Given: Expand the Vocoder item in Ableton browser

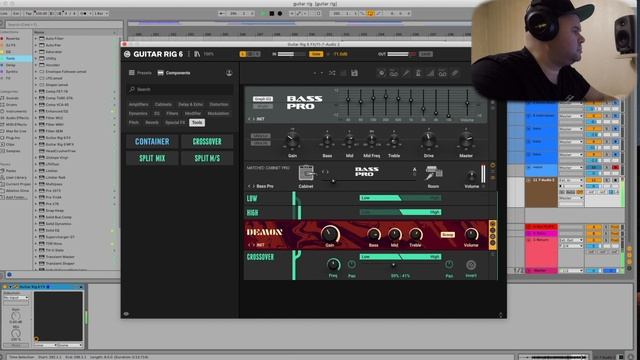Looking at the screenshot, I should click(36, 65).
